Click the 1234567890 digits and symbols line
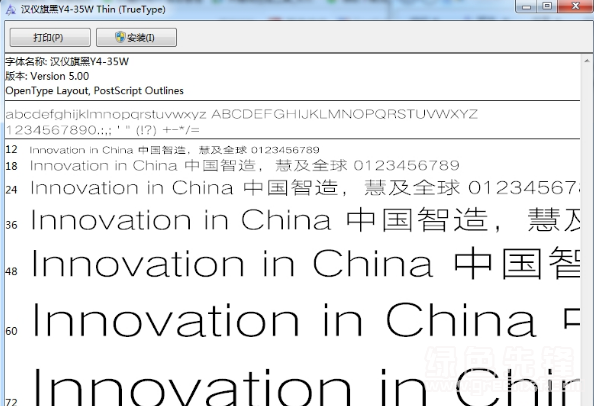Image resolution: width=594 pixels, height=406 pixels. 102,130
